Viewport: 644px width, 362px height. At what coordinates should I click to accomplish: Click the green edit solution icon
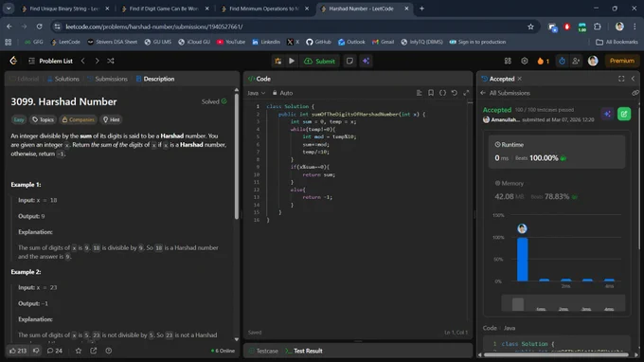(624, 114)
